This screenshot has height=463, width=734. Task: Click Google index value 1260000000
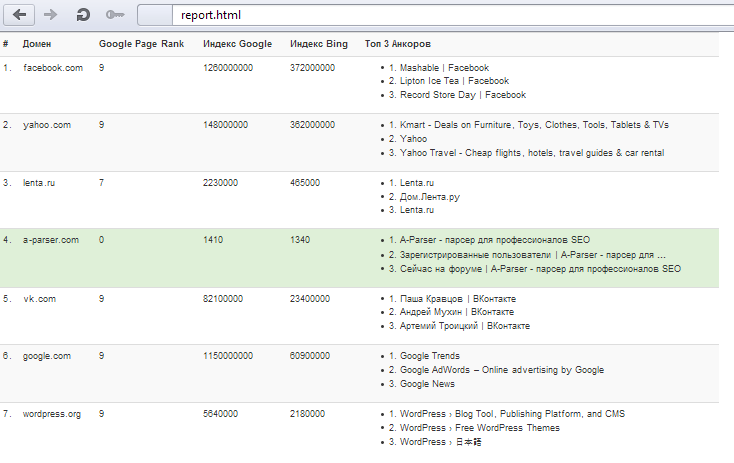point(228,68)
